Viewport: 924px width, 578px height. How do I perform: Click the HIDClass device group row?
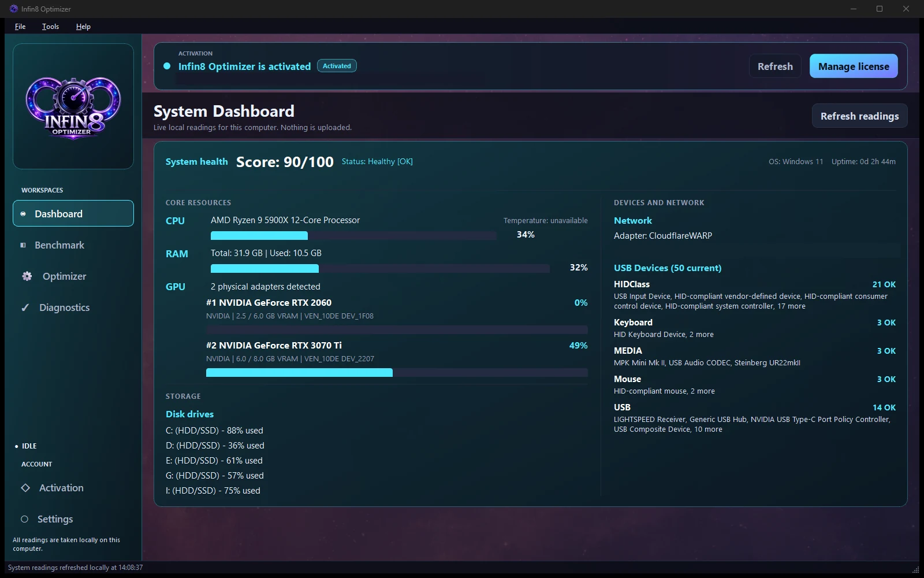[x=755, y=295]
